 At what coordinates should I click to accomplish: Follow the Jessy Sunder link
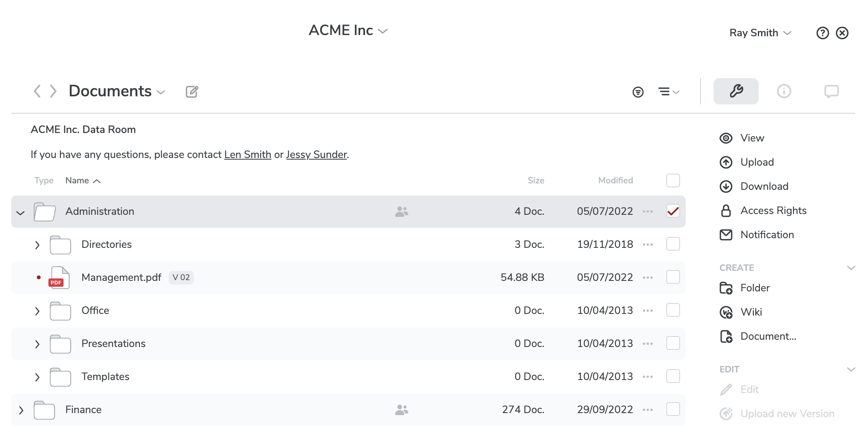[x=316, y=155]
